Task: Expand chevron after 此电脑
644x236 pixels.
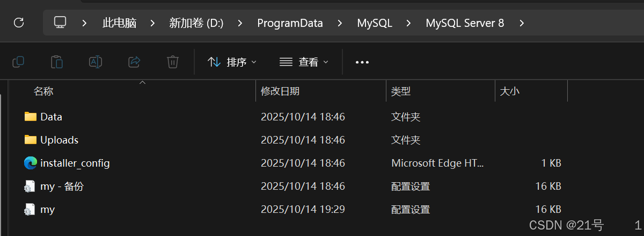Action: pos(153,23)
